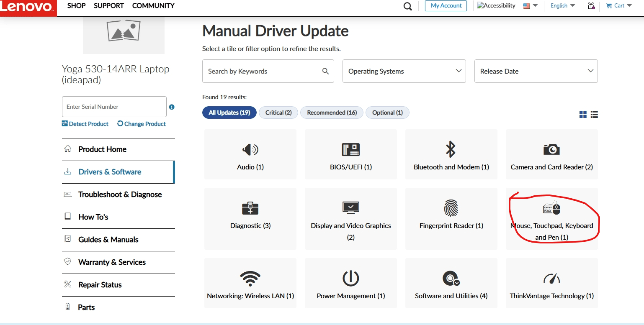Click Change Product link

(x=142, y=124)
